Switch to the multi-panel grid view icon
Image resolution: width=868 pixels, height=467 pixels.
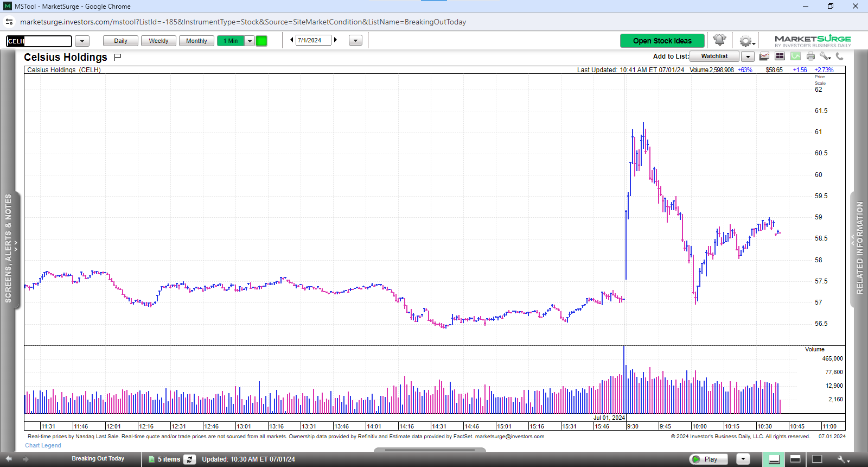click(780, 56)
